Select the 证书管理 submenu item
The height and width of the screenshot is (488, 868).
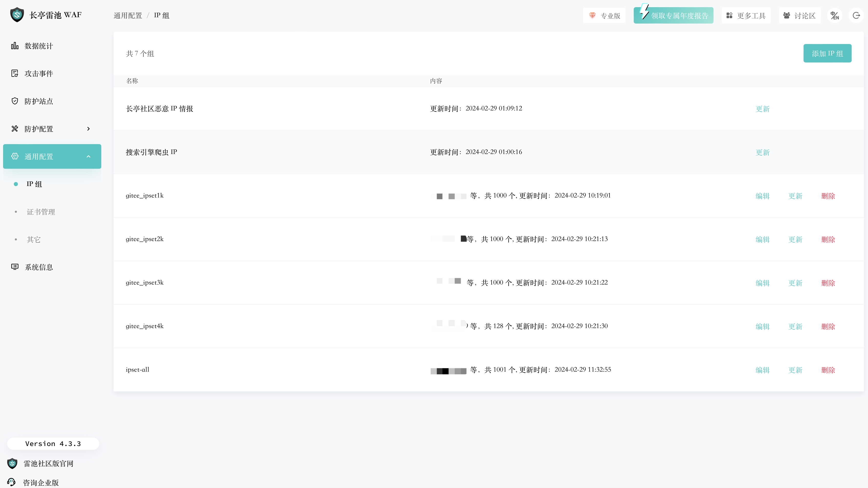(x=41, y=212)
